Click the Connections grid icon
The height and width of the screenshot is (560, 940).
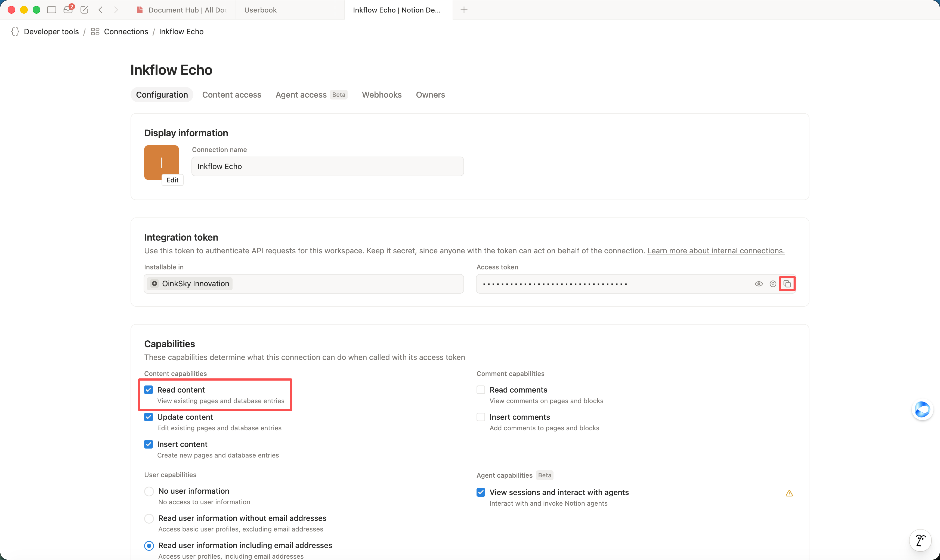(x=95, y=32)
